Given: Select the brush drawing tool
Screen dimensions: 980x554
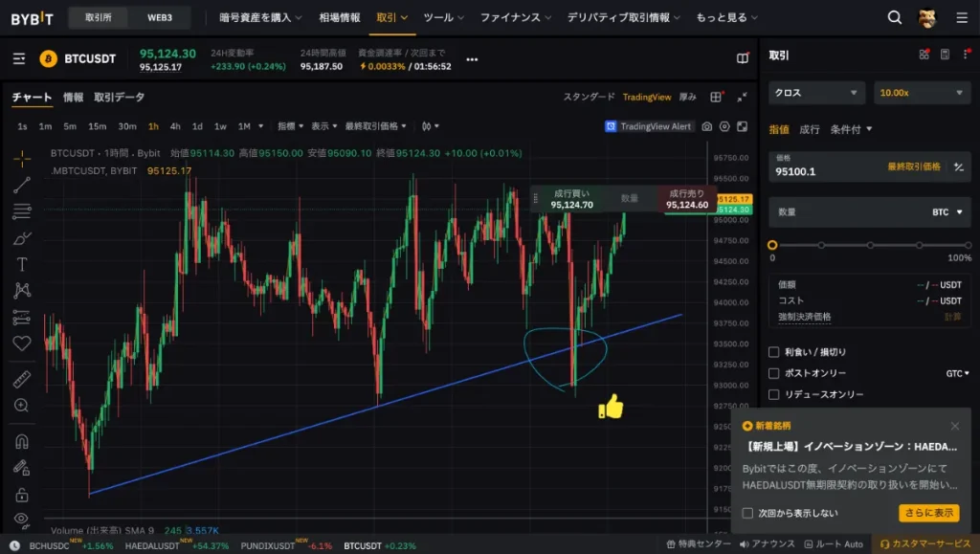Looking at the screenshot, I should (22, 238).
